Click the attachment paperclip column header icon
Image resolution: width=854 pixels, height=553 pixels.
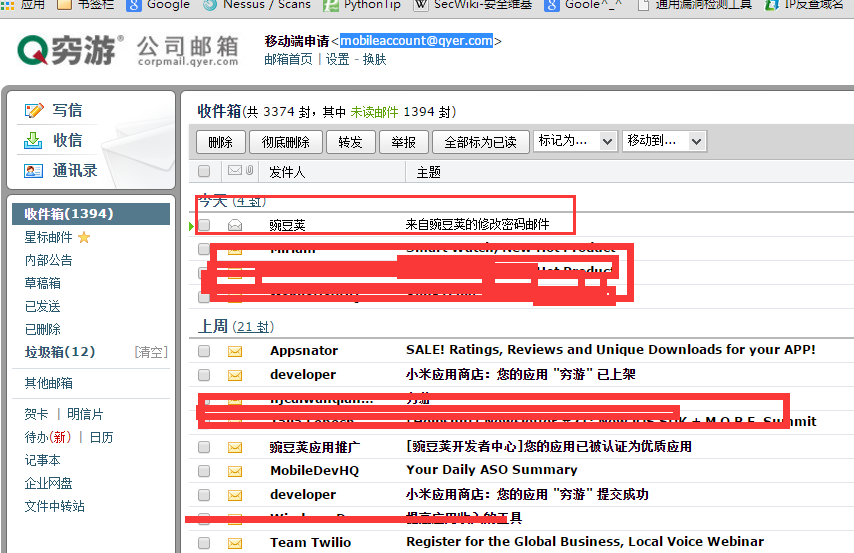coord(249,171)
